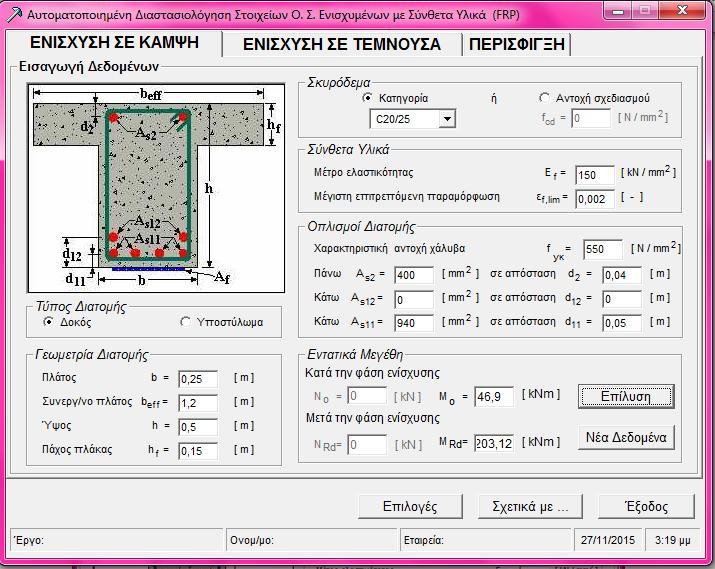Edit the d2 distance field
The height and width of the screenshot is (569, 715).
point(622,275)
